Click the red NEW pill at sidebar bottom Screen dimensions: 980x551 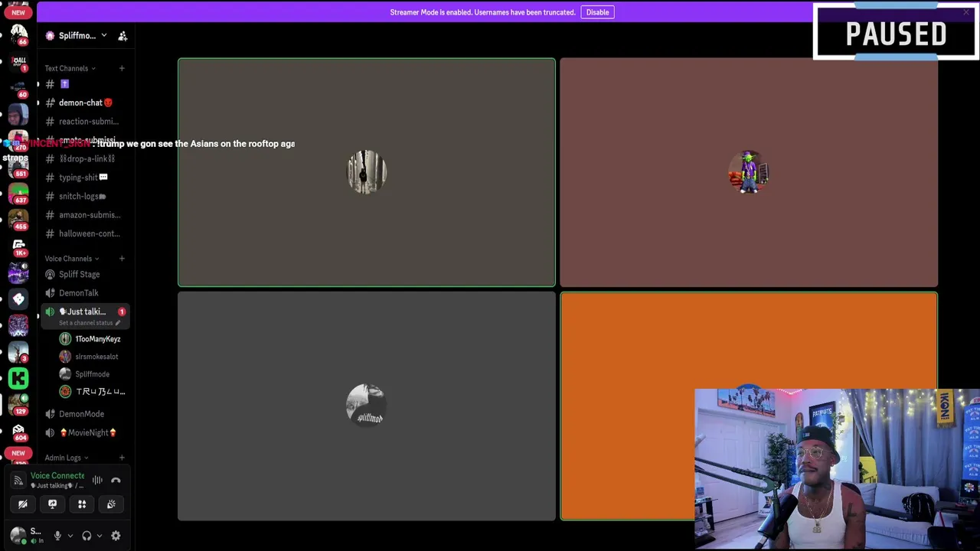tap(18, 453)
